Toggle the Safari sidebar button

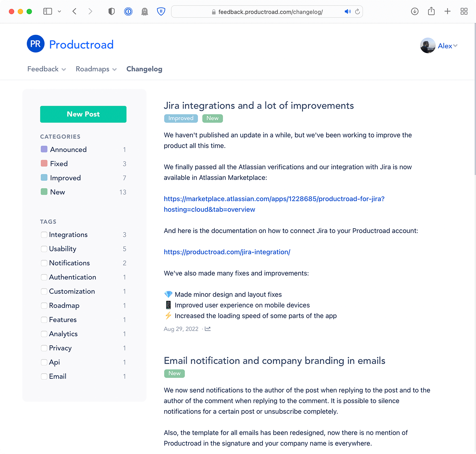tap(48, 11)
